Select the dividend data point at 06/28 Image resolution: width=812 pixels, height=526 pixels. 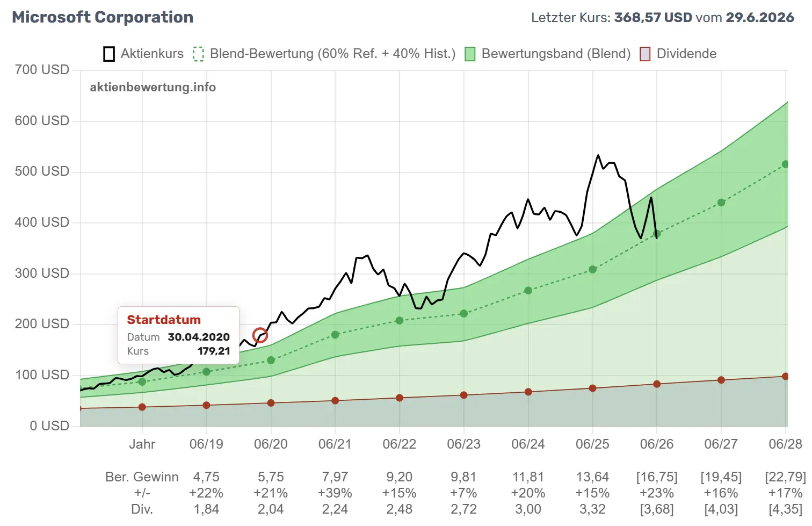(785, 377)
